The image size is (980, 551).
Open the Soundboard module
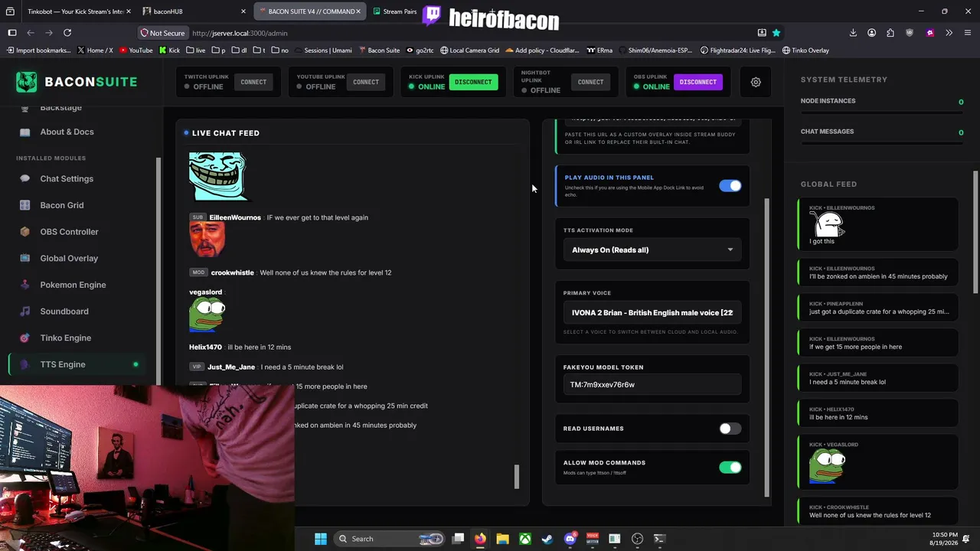click(64, 311)
